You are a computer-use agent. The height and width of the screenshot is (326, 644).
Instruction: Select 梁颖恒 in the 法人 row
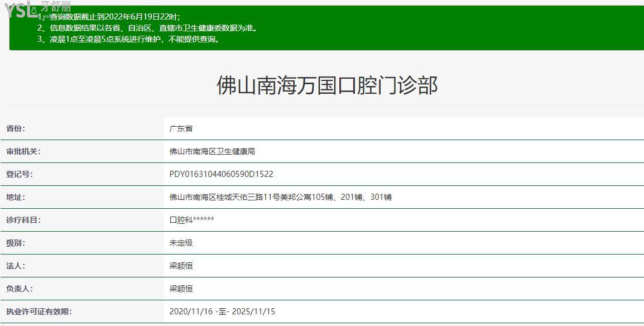point(181,266)
